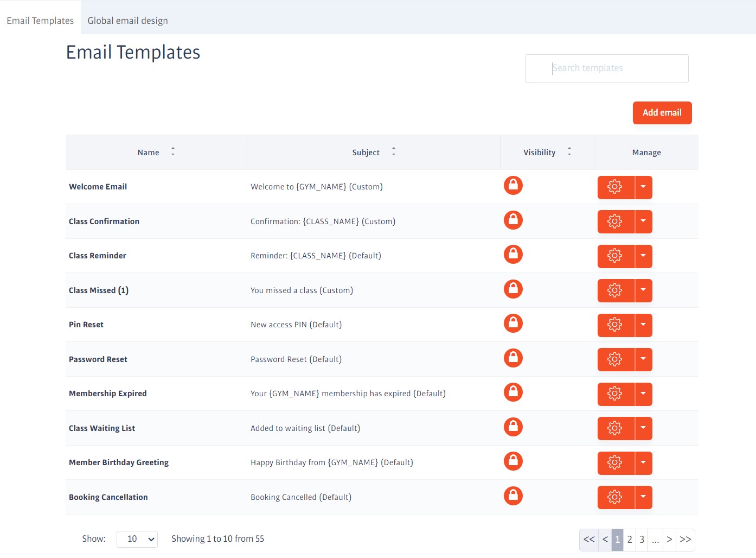Toggle visibility lock for Class Reminder
756x558 pixels.
coord(513,254)
